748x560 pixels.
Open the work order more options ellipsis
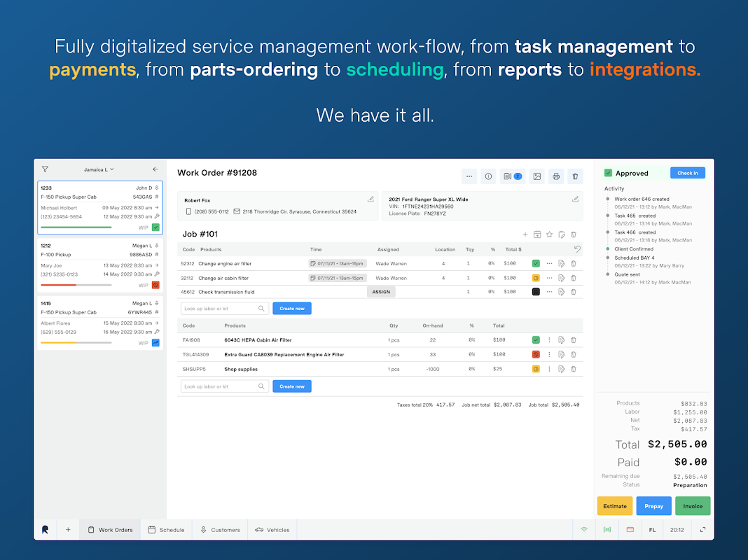point(469,176)
